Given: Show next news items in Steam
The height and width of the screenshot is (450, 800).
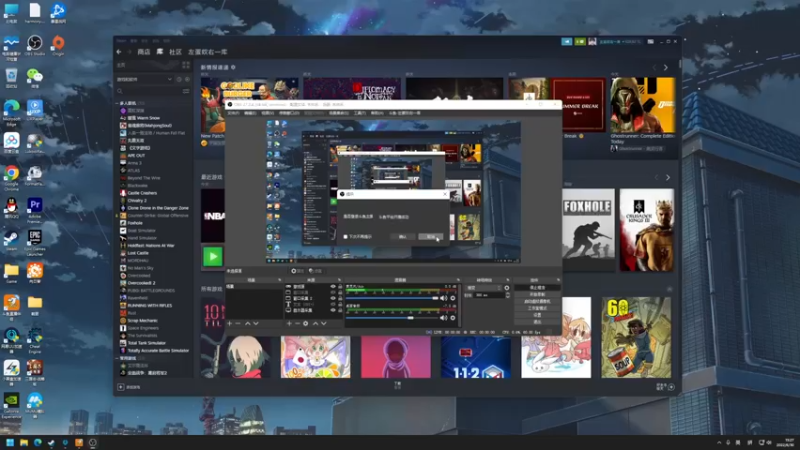Looking at the screenshot, I should 666,67.
